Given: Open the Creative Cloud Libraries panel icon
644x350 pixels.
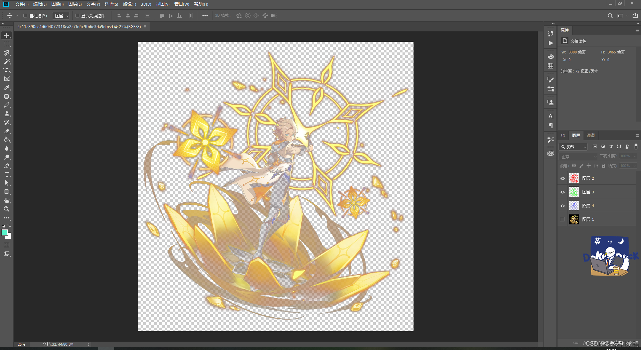Looking at the screenshot, I should pos(551,153).
